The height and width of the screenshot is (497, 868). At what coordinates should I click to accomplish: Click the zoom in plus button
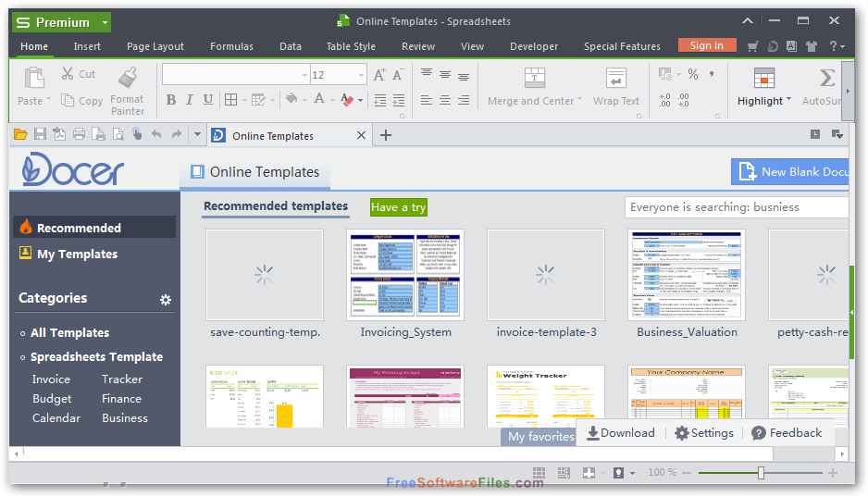833,473
